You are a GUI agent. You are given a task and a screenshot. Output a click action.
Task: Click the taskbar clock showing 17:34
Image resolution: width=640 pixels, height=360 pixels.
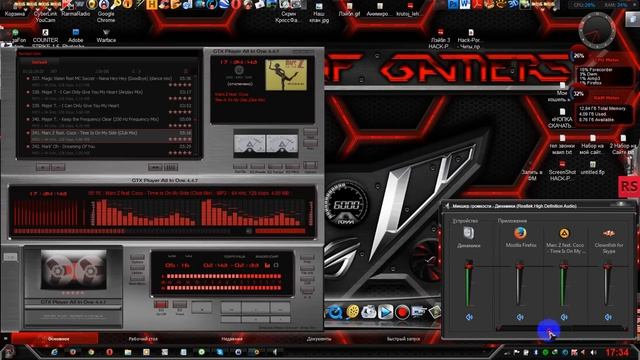click(616, 352)
